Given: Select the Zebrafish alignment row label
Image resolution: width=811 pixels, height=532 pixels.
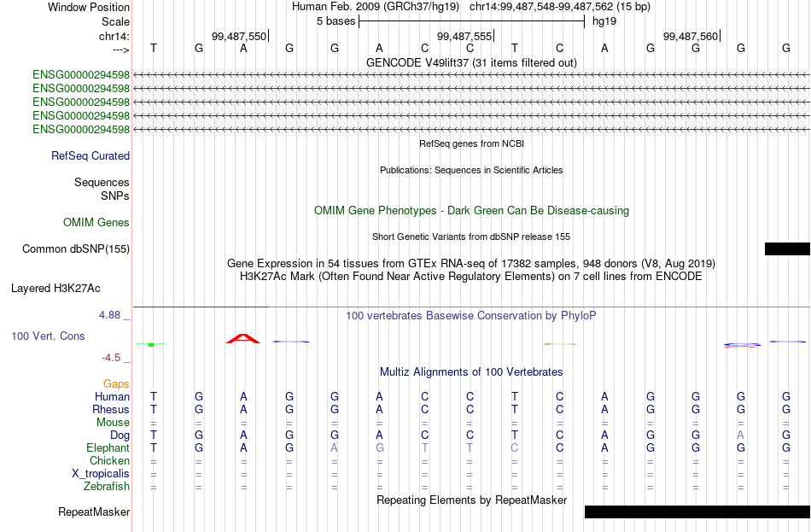Looking at the screenshot, I should pyautogui.click(x=107, y=487).
